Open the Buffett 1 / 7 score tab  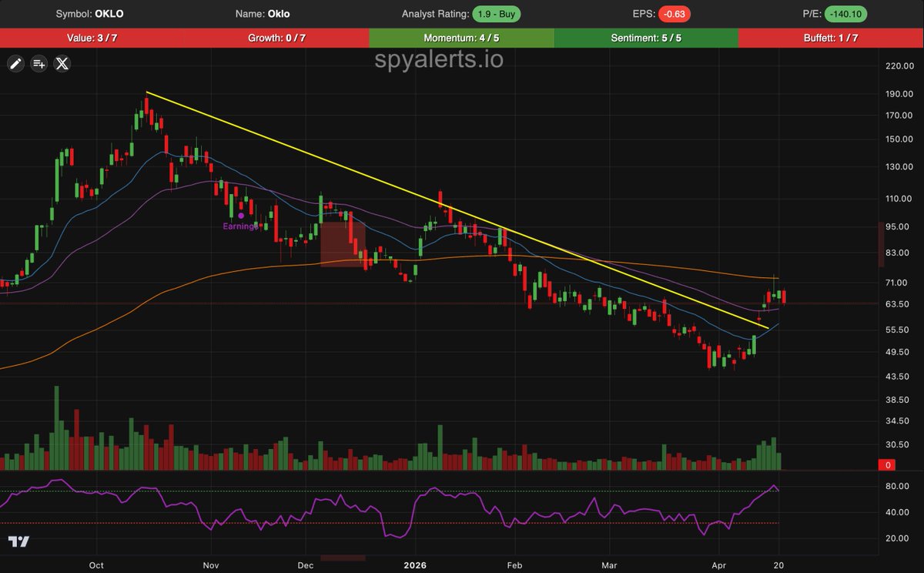[832, 38]
